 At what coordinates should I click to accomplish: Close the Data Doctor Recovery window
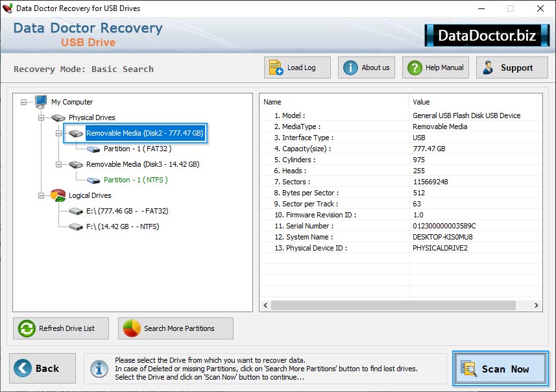pyautogui.click(x=540, y=8)
